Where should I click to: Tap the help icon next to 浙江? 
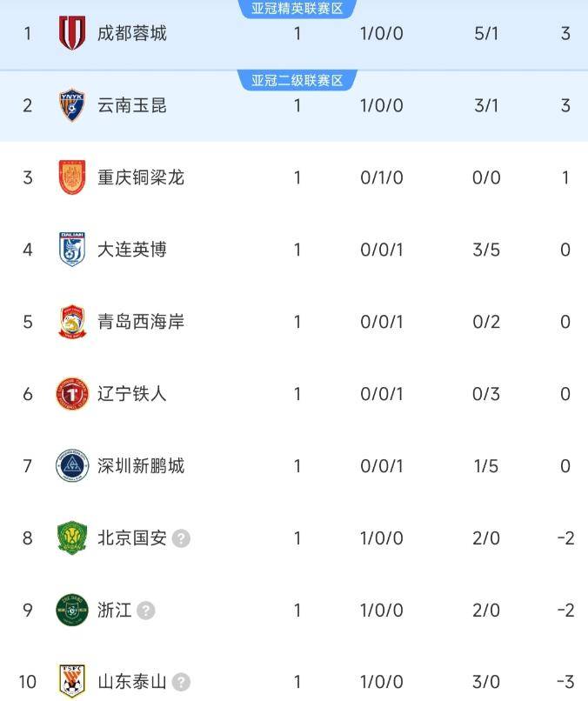[x=146, y=611]
